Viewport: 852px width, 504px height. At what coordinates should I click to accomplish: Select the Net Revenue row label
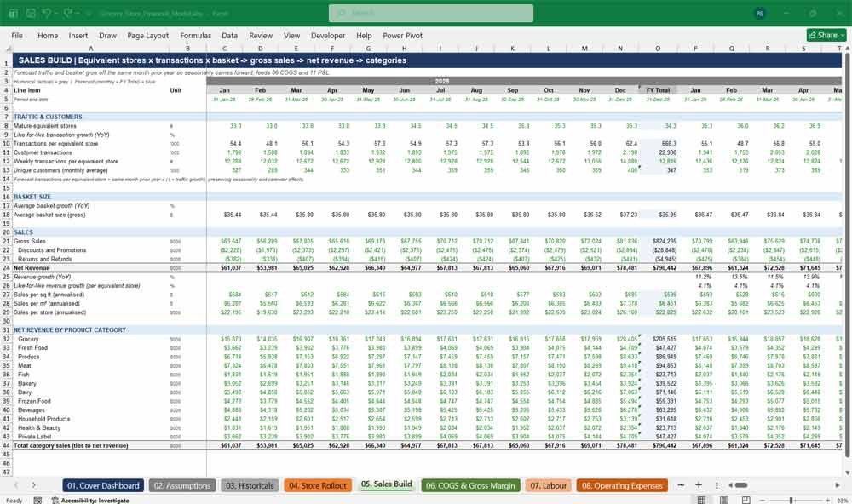pyautogui.click(x=32, y=267)
